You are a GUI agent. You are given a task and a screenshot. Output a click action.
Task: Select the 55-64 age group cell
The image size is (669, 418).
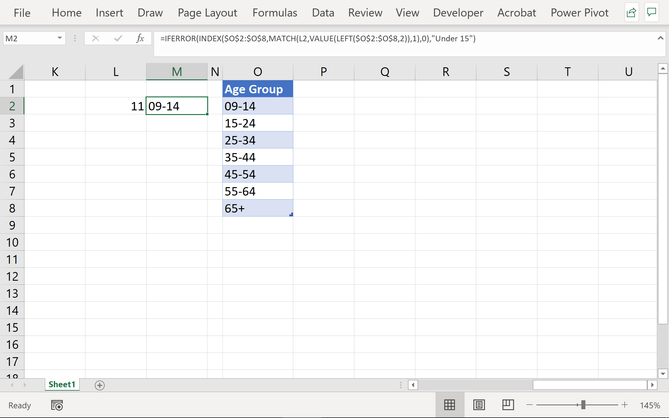[258, 191]
